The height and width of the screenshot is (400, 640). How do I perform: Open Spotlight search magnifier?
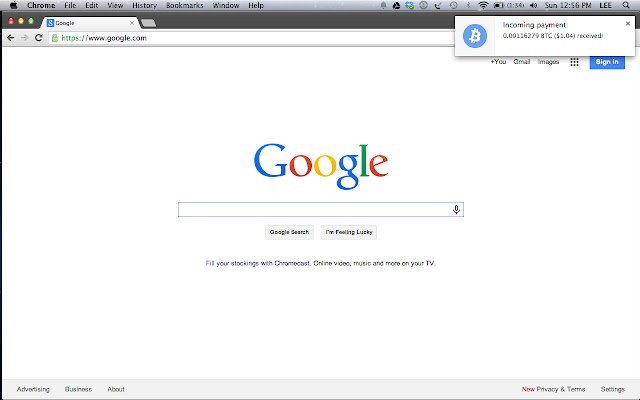(626, 5)
